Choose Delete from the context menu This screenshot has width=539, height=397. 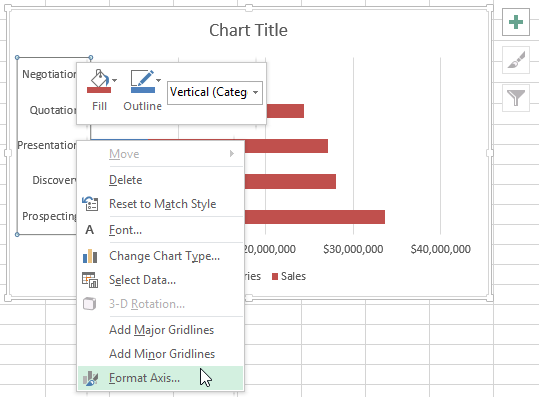tap(125, 180)
